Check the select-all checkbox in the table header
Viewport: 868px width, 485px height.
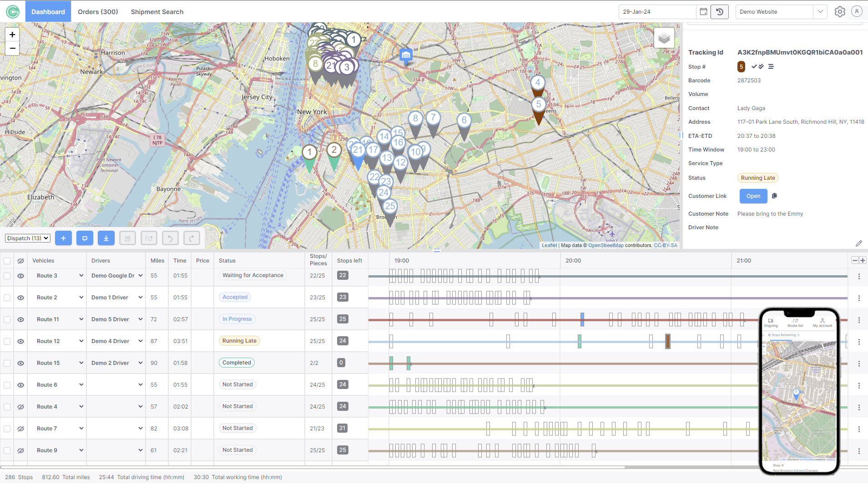point(7,260)
